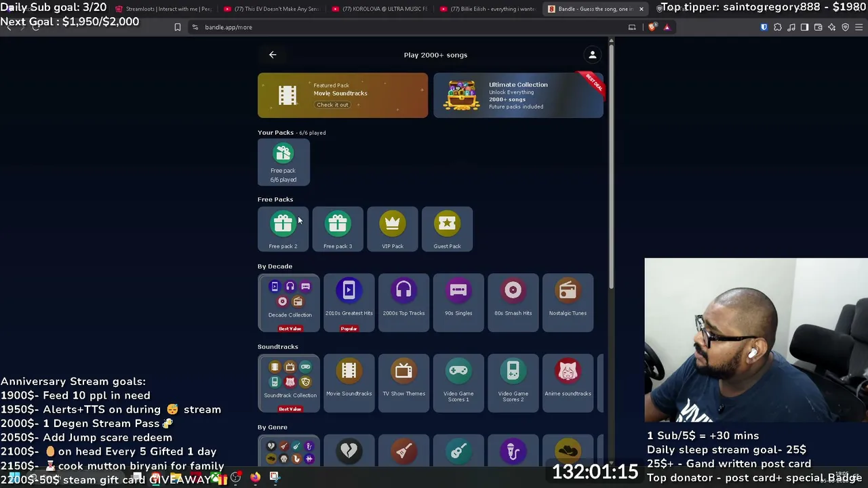Open Video Game Scores 1 pack
Image resolution: width=868 pixels, height=488 pixels.
point(458,383)
